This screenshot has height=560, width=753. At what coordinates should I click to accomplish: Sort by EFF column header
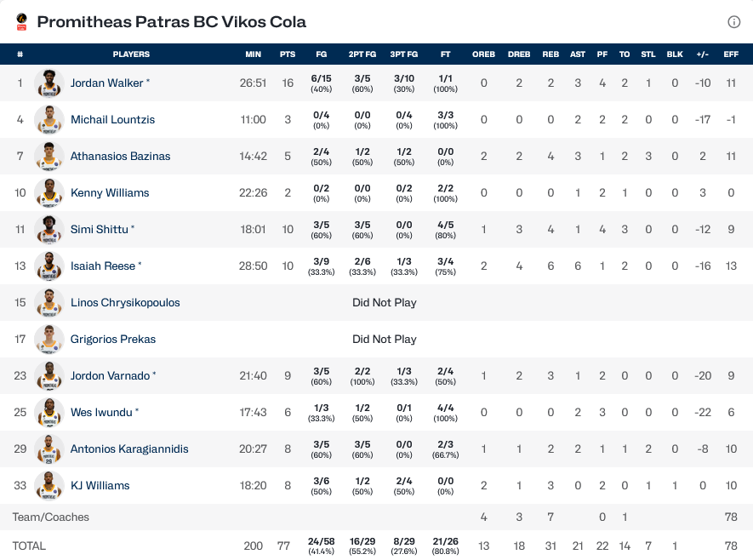[731, 54]
